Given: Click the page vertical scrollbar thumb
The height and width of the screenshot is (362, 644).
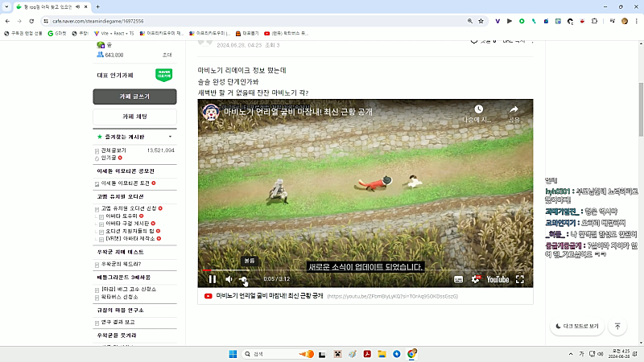Looking at the screenshot, I should 641,109.
